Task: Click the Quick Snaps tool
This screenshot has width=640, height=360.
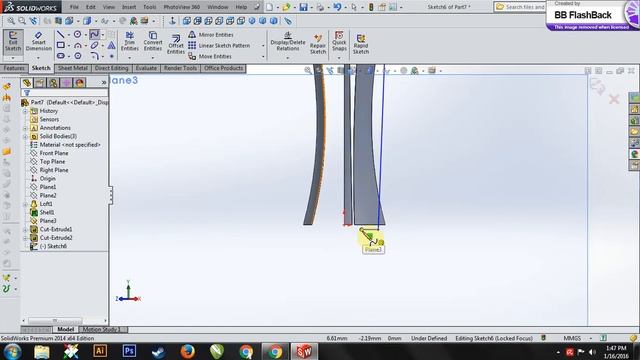Action: pos(339,41)
